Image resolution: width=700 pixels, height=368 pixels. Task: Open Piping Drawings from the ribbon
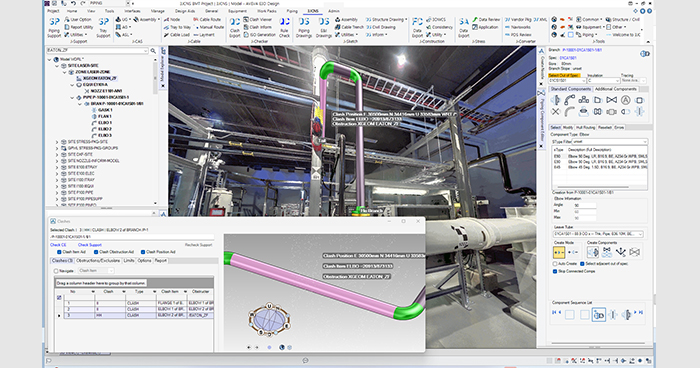304,27
